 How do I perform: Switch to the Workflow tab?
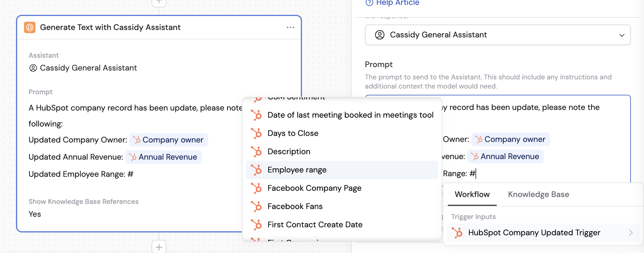(x=472, y=194)
